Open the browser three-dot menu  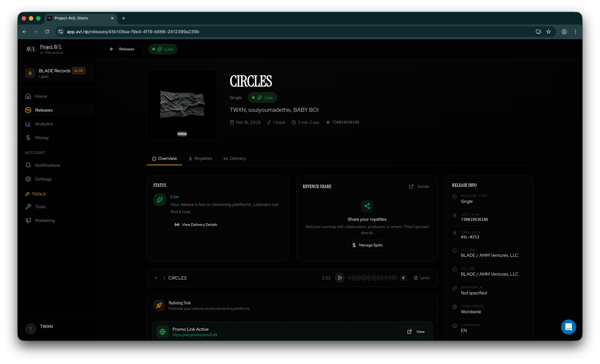pyautogui.click(x=575, y=32)
